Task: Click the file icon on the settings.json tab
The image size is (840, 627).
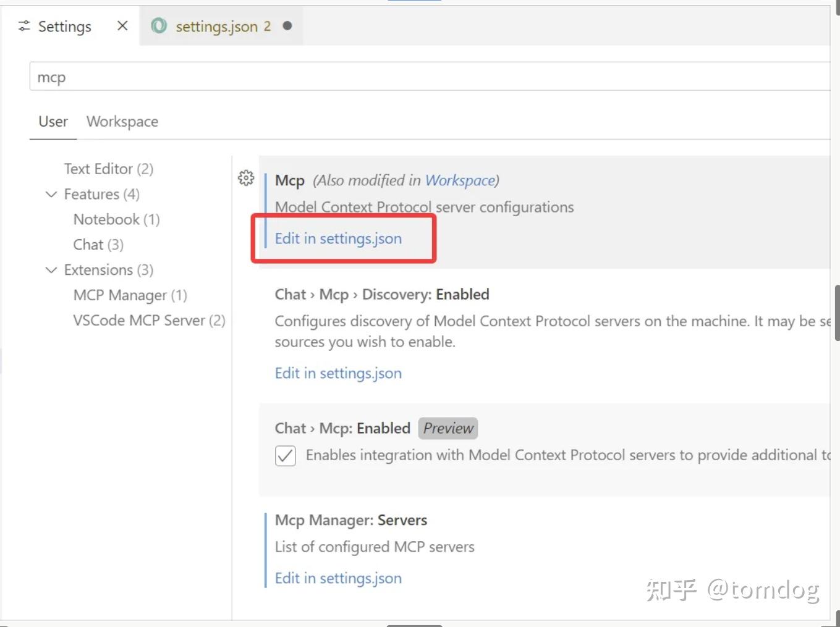Action: (x=159, y=26)
